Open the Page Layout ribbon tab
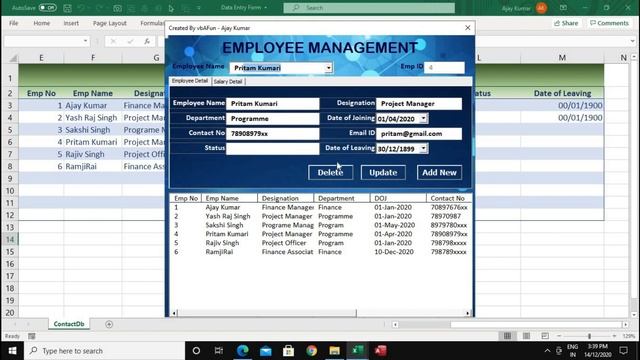640x360 pixels. tap(110, 23)
